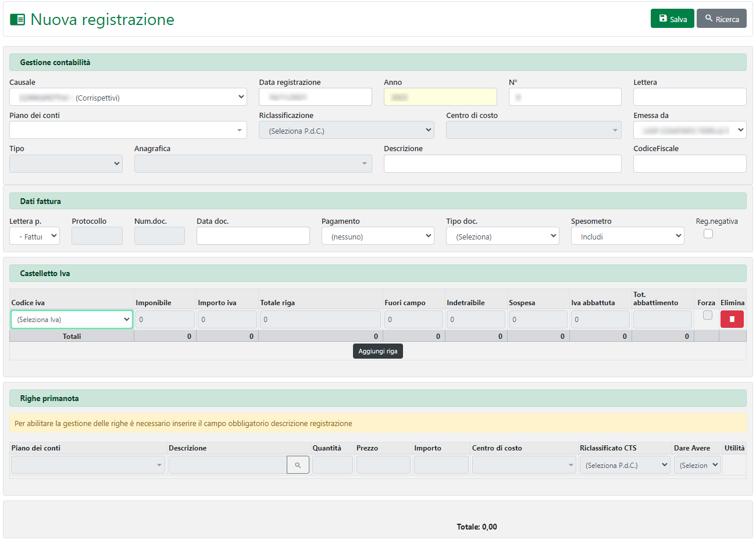The height and width of the screenshot is (540, 756).
Task: Click the Data doc. input field
Action: (253, 236)
